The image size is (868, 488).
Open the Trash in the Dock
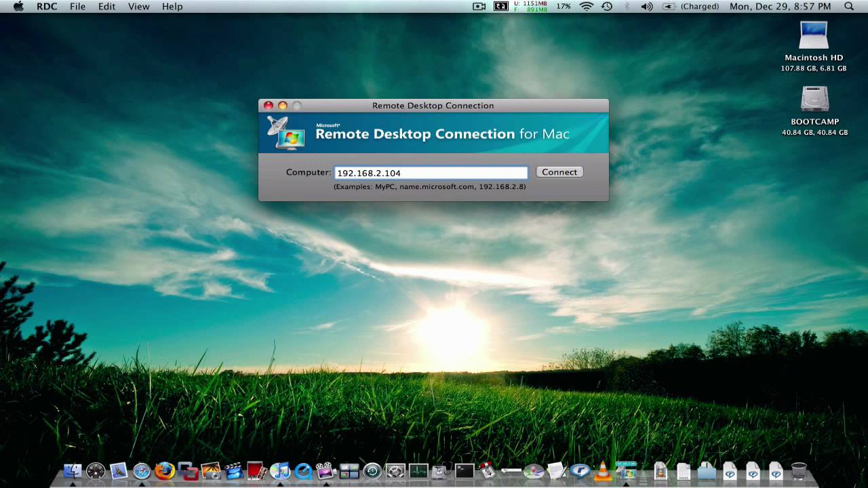point(799,470)
